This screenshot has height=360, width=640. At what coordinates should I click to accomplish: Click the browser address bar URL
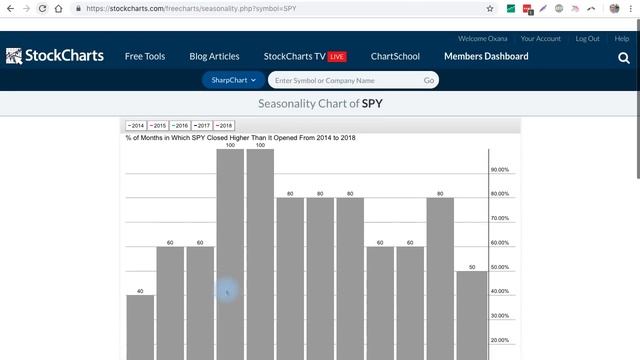[x=191, y=9]
